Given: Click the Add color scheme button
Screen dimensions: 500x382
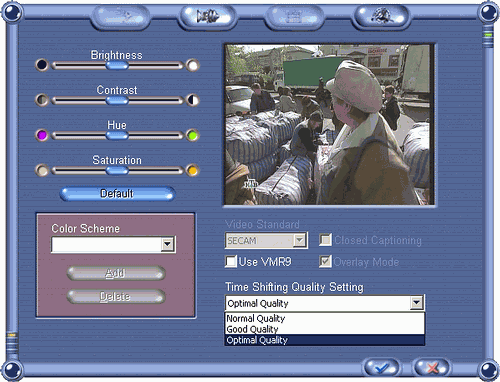Looking at the screenshot, I should click(116, 273).
